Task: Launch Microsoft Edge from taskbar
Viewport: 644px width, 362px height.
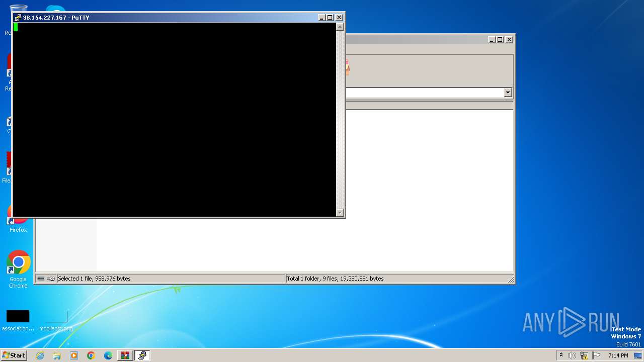Action: coord(108,355)
